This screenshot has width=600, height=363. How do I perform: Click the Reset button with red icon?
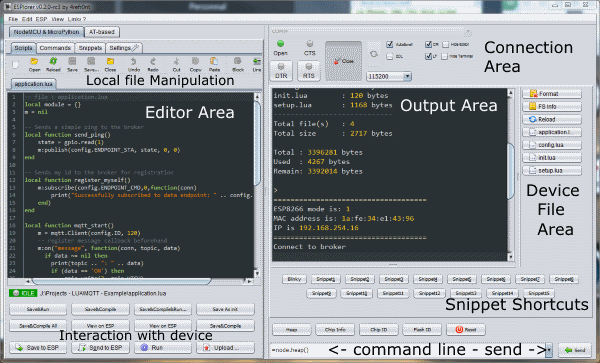[465, 329]
